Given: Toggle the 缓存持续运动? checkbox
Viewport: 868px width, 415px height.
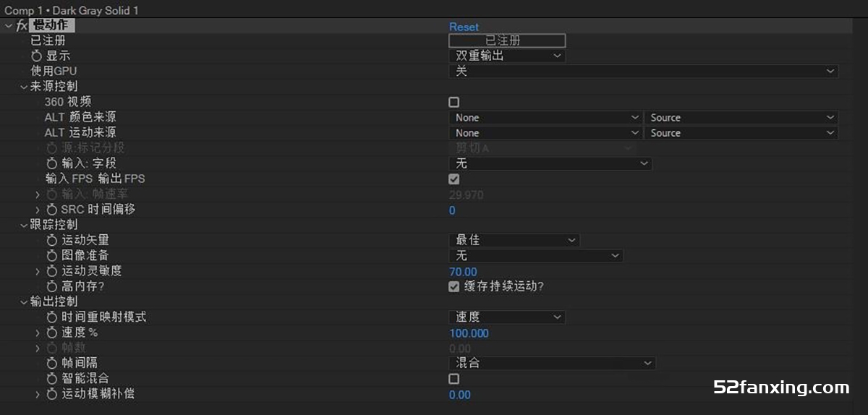Looking at the screenshot, I should 454,286.
